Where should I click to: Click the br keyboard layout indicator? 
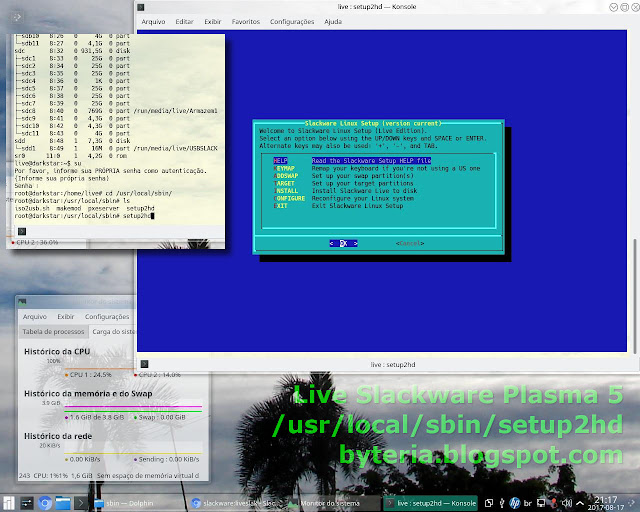tap(528, 503)
